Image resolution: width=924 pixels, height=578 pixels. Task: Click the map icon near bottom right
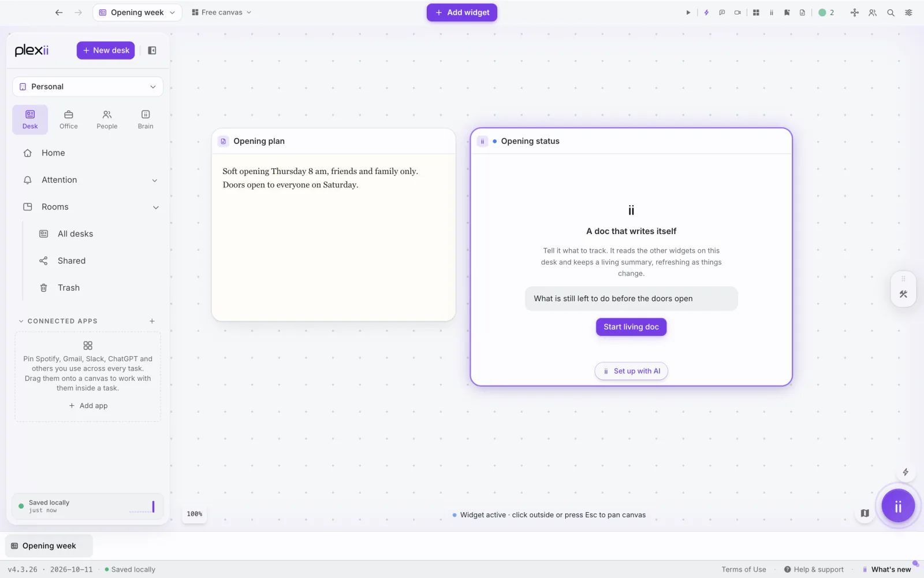865,513
